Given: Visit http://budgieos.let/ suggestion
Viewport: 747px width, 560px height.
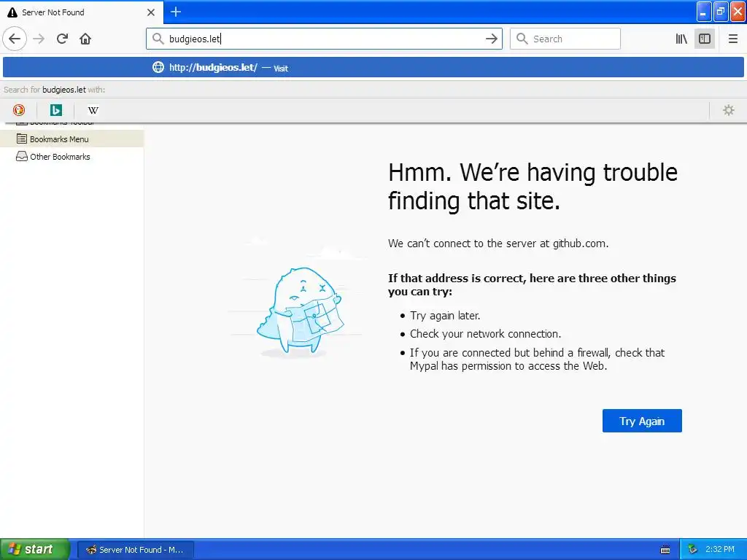Looking at the screenshot, I should 373,67.
